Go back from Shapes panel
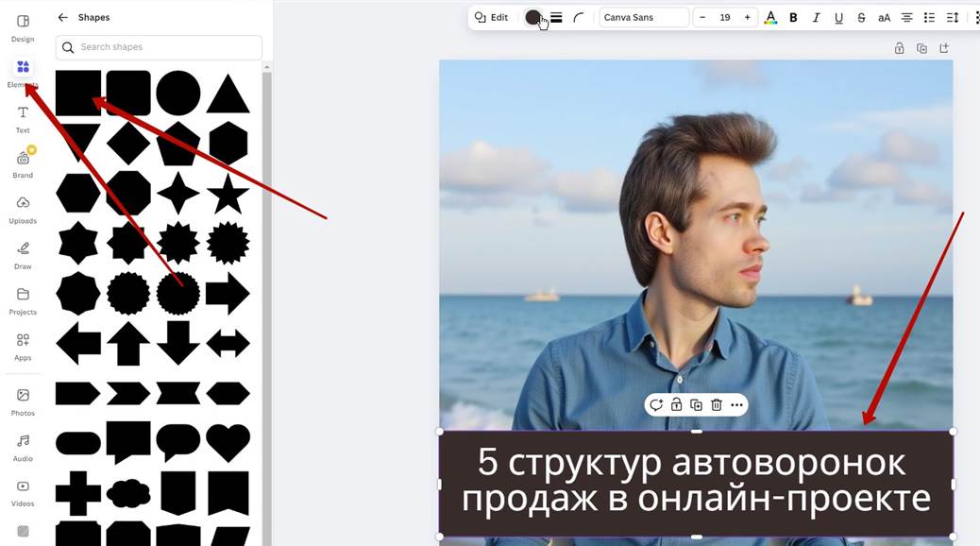 (63, 17)
